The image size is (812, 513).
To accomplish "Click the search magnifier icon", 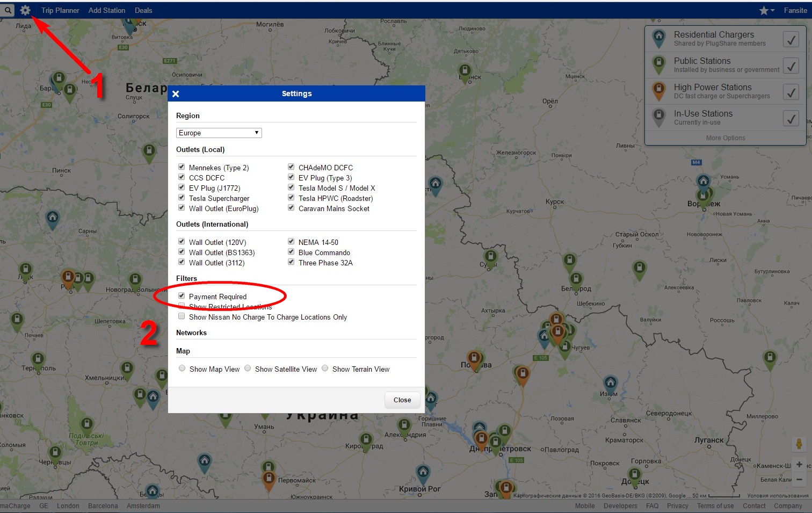I will (8, 10).
